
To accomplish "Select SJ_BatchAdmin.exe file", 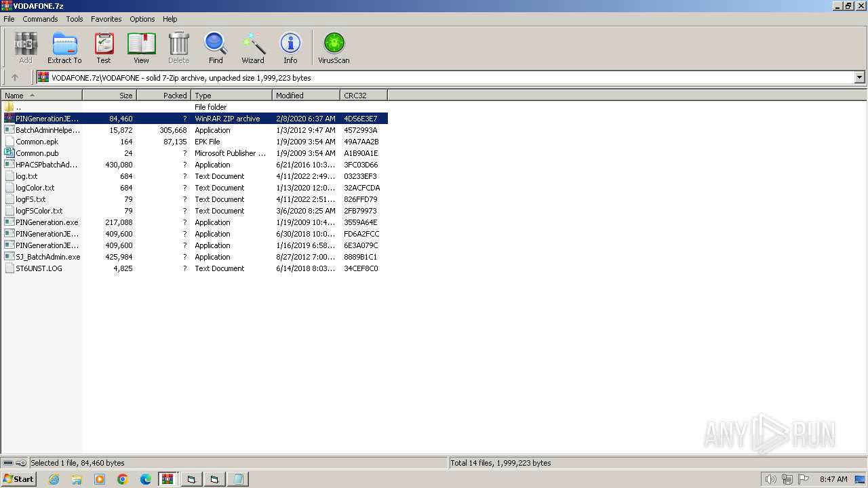I will click(195, 257).
